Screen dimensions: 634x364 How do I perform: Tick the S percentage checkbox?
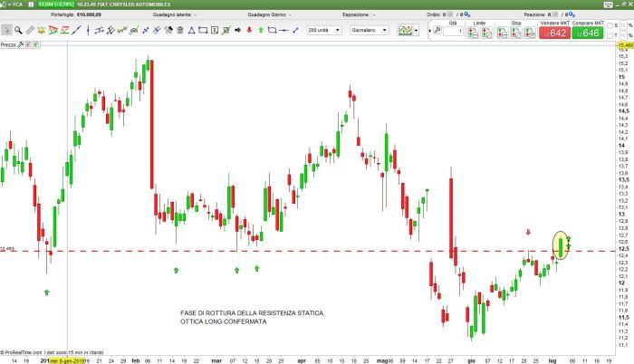coord(610,25)
